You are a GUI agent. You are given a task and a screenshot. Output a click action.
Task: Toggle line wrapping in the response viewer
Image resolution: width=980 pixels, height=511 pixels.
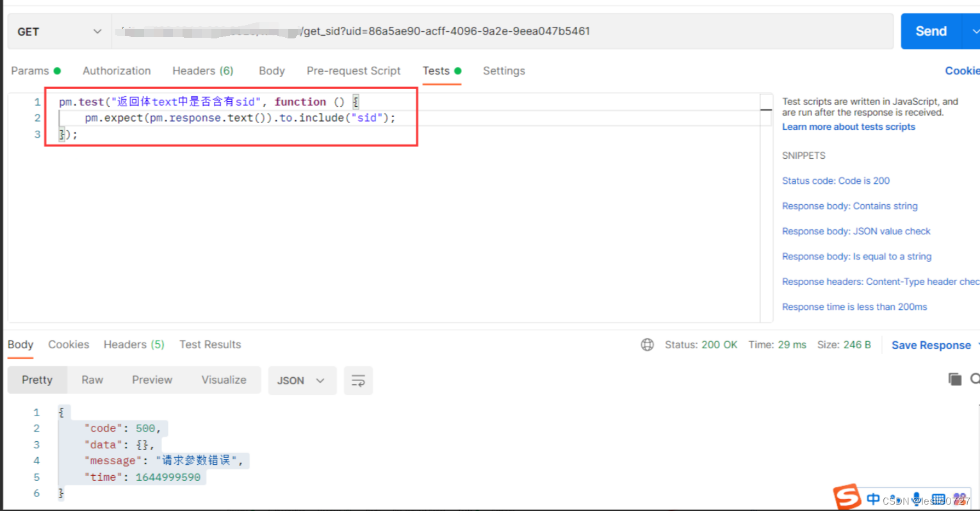click(358, 380)
